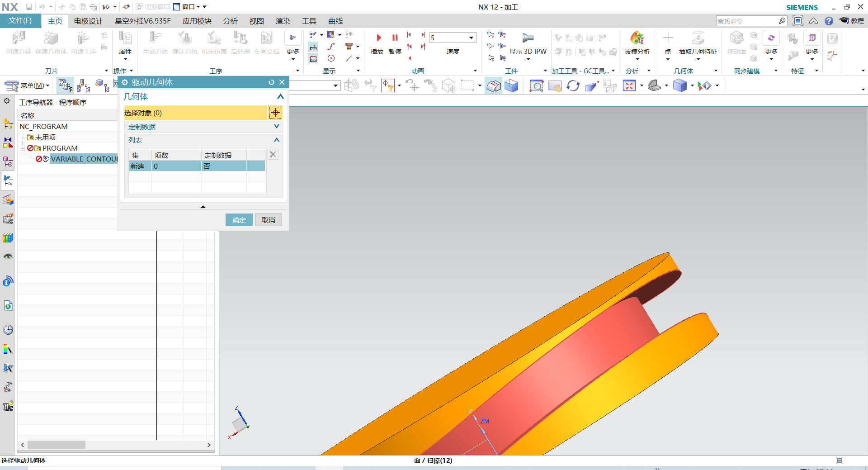868x470 pixels.
Task: Click the Show 3D IPW icon
Action: [x=528, y=38]
